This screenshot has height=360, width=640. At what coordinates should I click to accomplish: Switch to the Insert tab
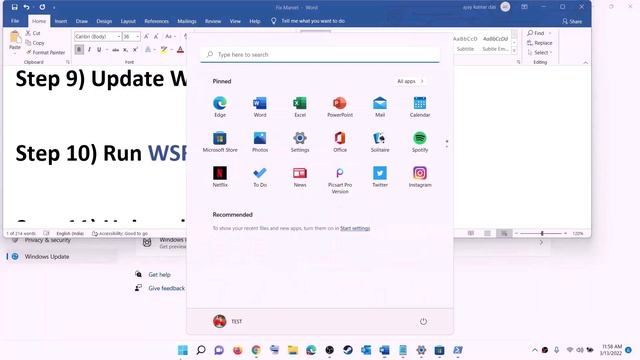[61, 21]
